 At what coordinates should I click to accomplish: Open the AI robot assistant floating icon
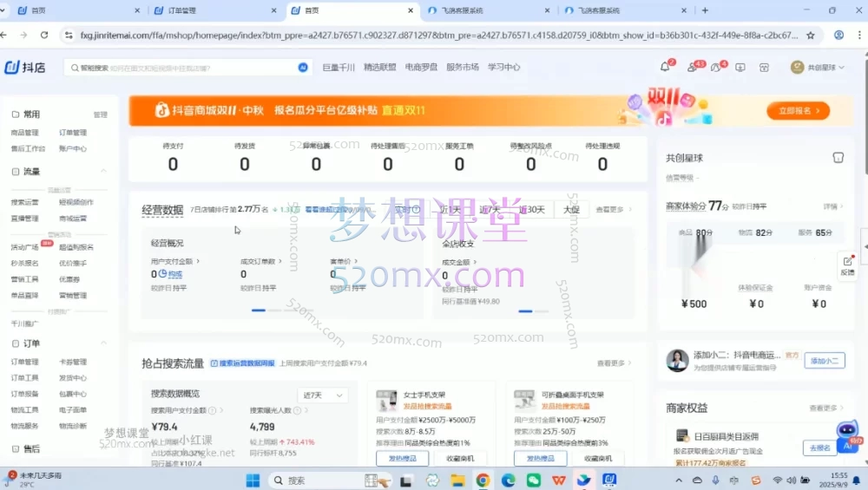pyautogui.click(x=847, y=437)
